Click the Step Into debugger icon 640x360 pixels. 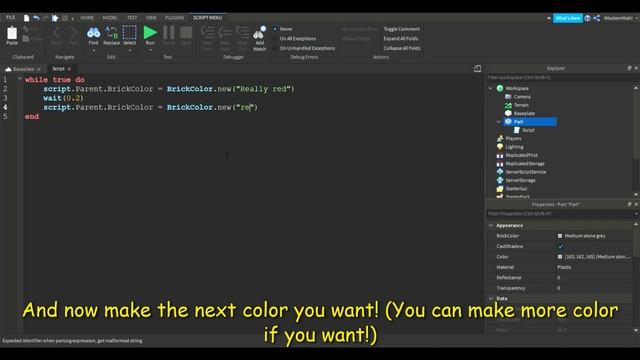pyautogui.click(x=207, y=33)
